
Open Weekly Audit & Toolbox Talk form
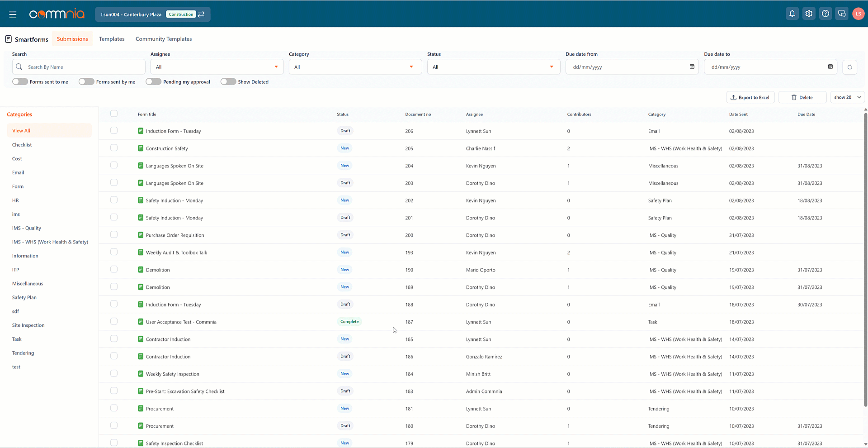point(176,253)
